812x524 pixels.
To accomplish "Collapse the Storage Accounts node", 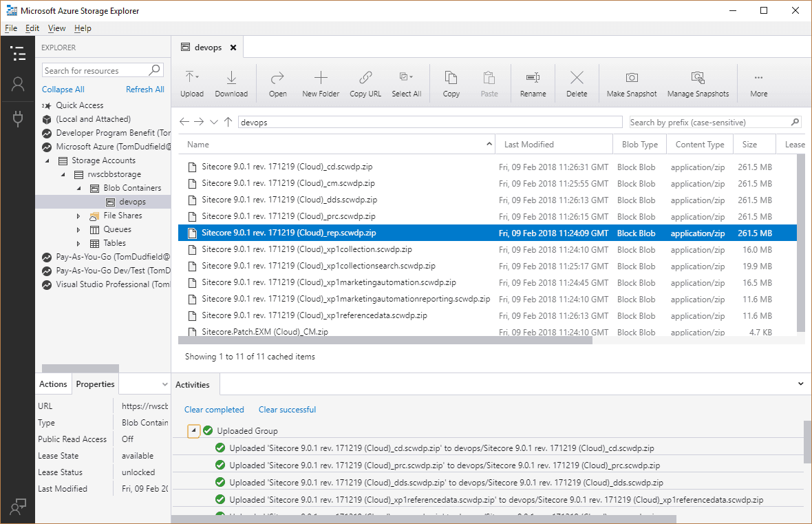I will click(47, 160).
